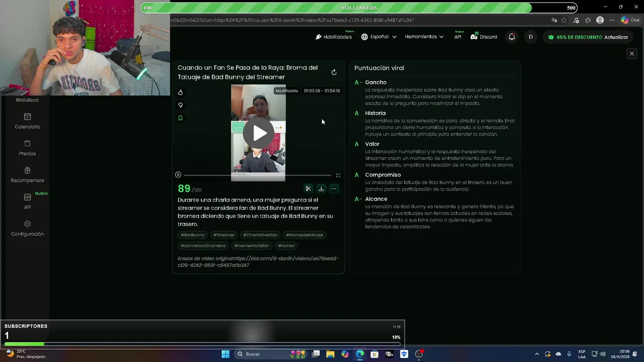Open the browser profile icon
This screenshot has width=644, height=362.
600,20
